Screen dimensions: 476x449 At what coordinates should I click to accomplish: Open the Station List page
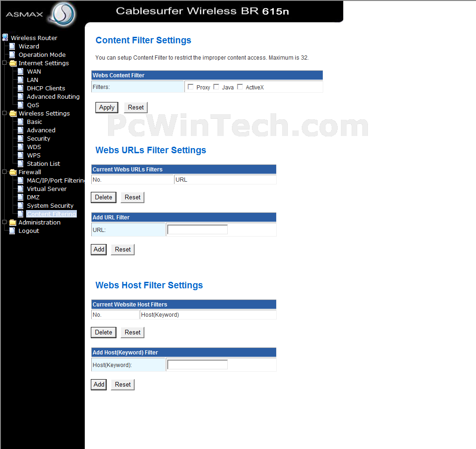43,163
